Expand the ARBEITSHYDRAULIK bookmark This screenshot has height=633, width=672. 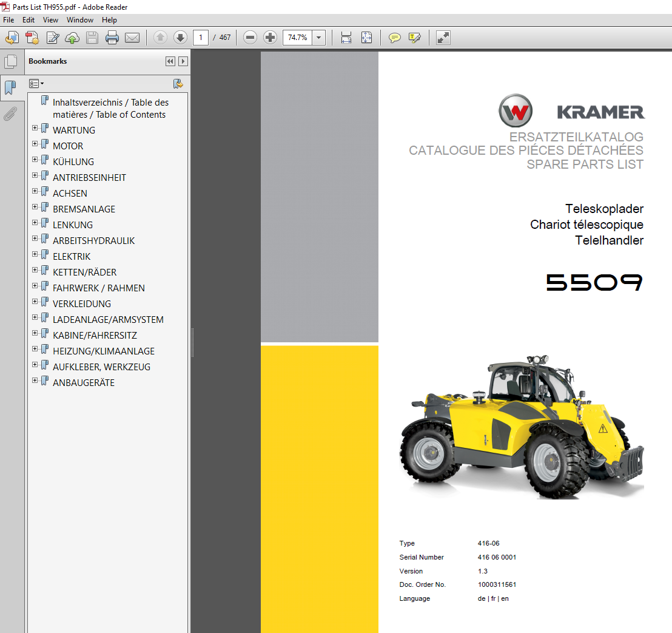click(x=35, y=239)
